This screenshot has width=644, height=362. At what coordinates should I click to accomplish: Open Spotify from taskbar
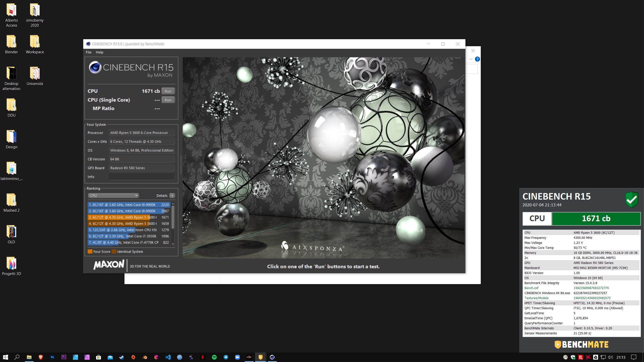coord(214,357)
